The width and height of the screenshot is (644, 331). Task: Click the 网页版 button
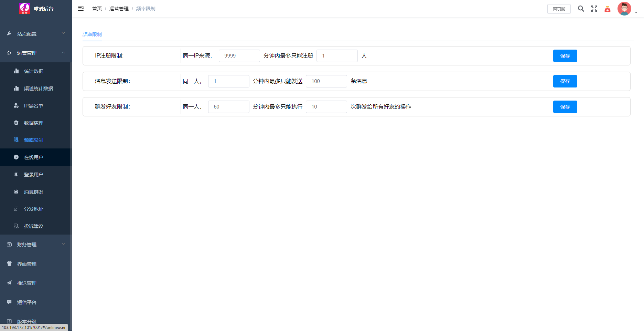coord(559,9)
